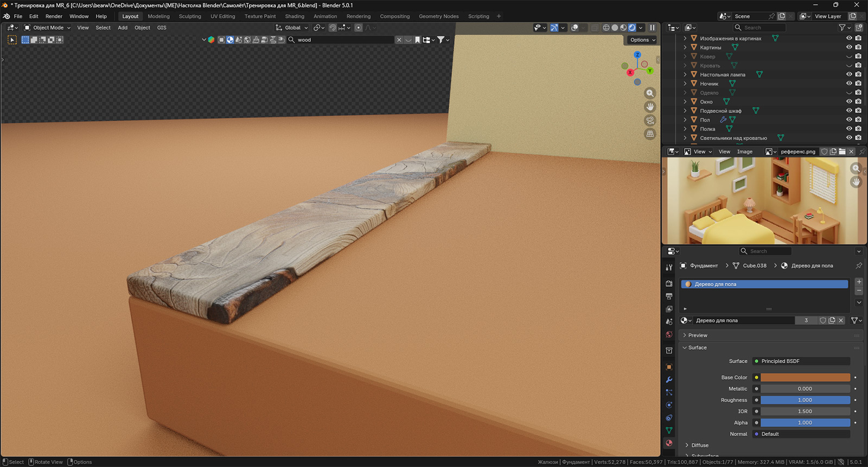Open the Shading workspace tab
Viewport: 868px width, 467px height.
(295, 16)
